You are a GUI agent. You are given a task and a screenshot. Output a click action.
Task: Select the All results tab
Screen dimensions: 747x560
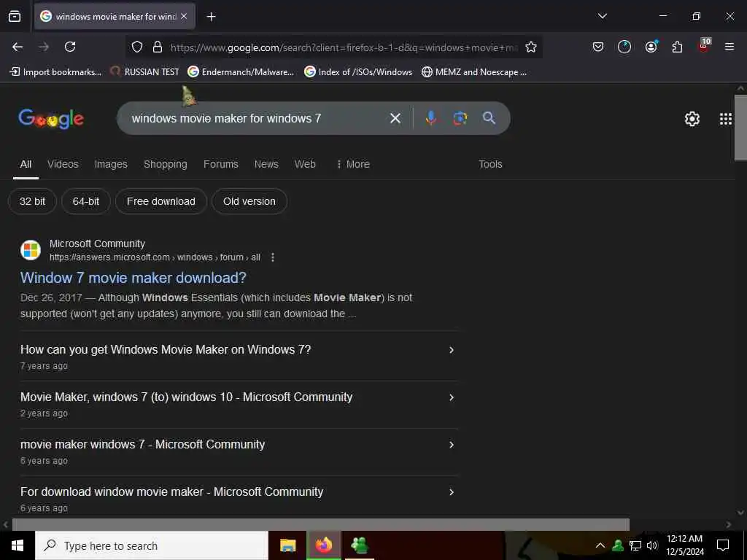pos(26,164)
